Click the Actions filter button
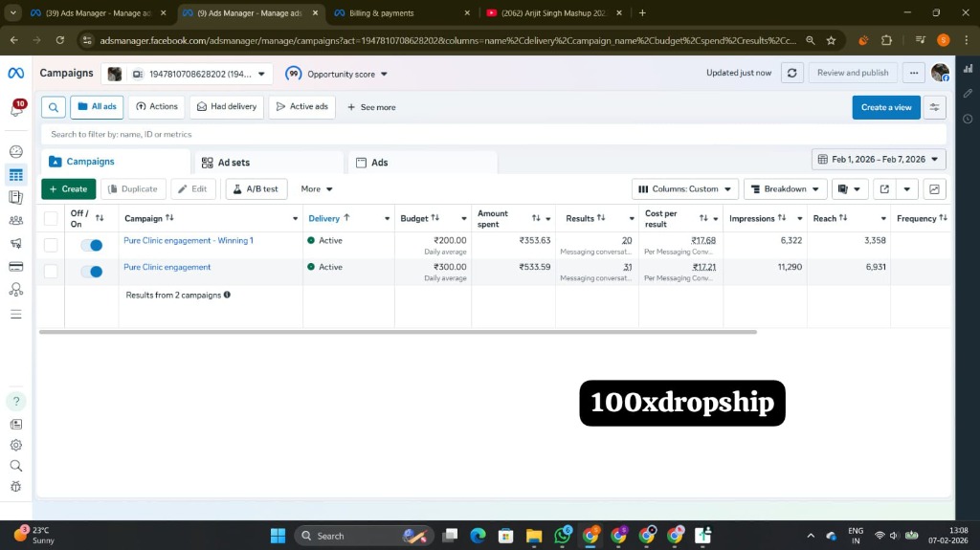This screenshot has width=980, height=550. tap(157, 107)
